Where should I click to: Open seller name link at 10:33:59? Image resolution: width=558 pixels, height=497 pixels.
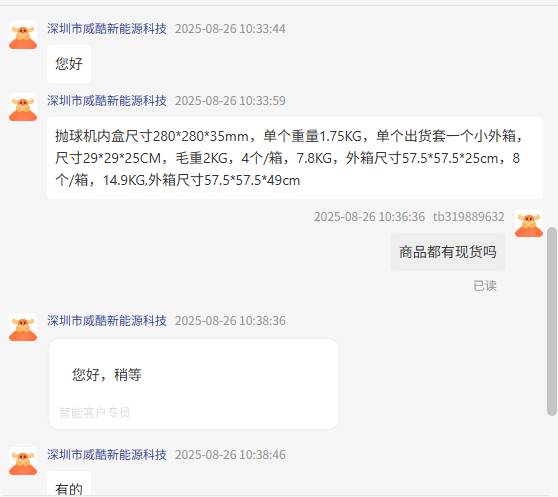(107, 101)
